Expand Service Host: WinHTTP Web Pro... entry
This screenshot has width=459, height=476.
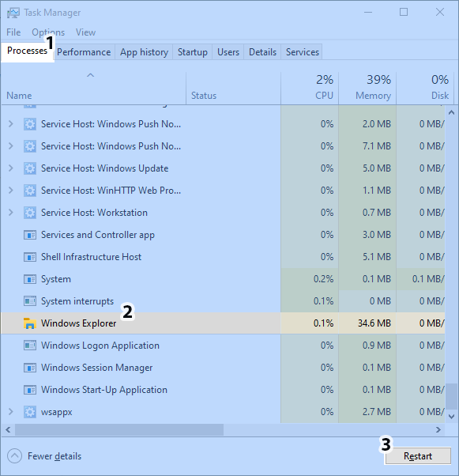coord(10,191)
